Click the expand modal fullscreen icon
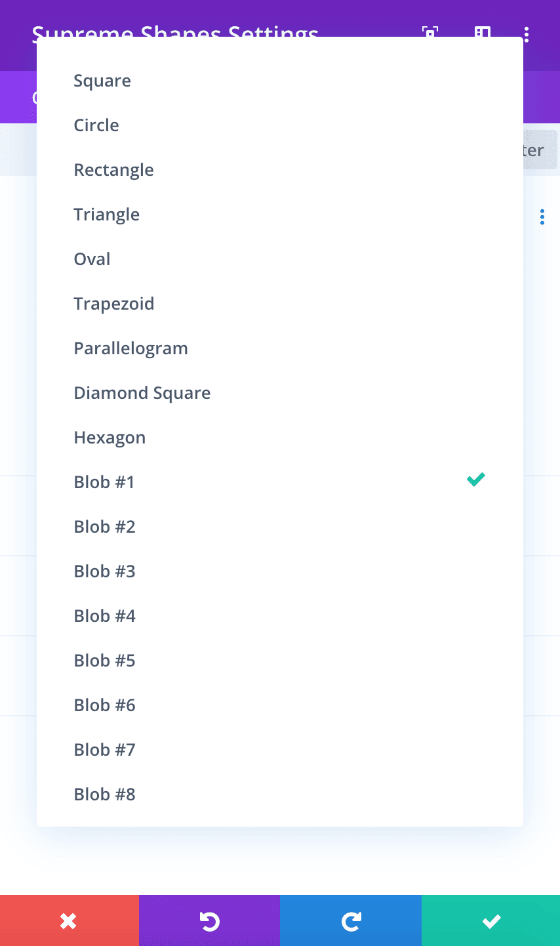The image size is (560, 946). (x=430, y=31)
